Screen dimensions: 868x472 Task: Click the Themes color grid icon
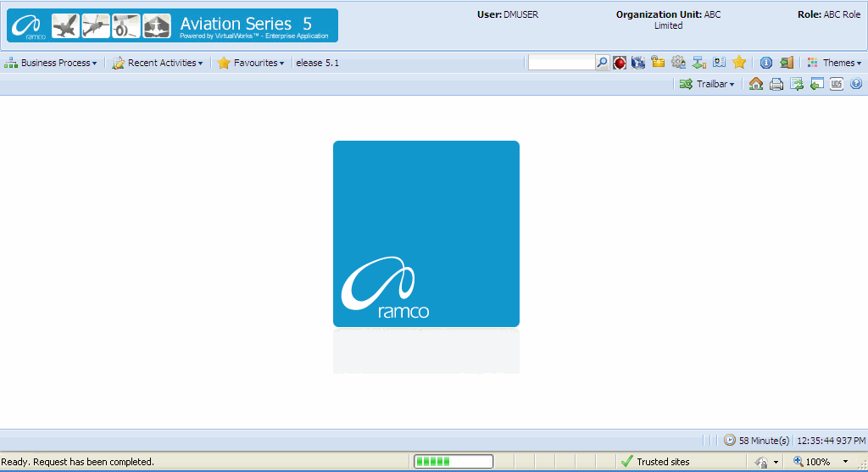coord(813,63)
